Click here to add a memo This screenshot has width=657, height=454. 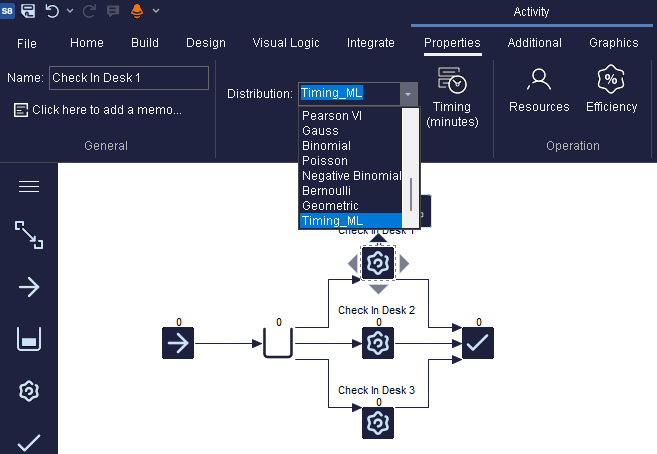(x=107, y=110)
